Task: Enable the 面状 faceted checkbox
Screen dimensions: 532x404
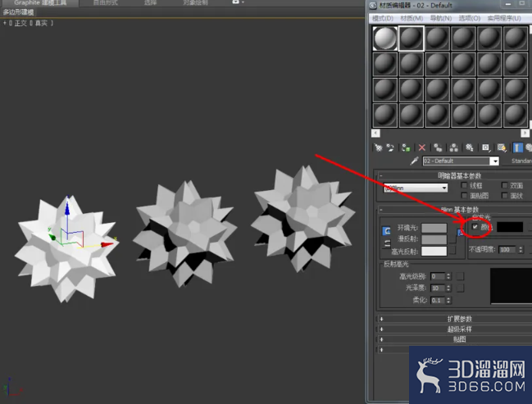Action: (x=504, y=195)
